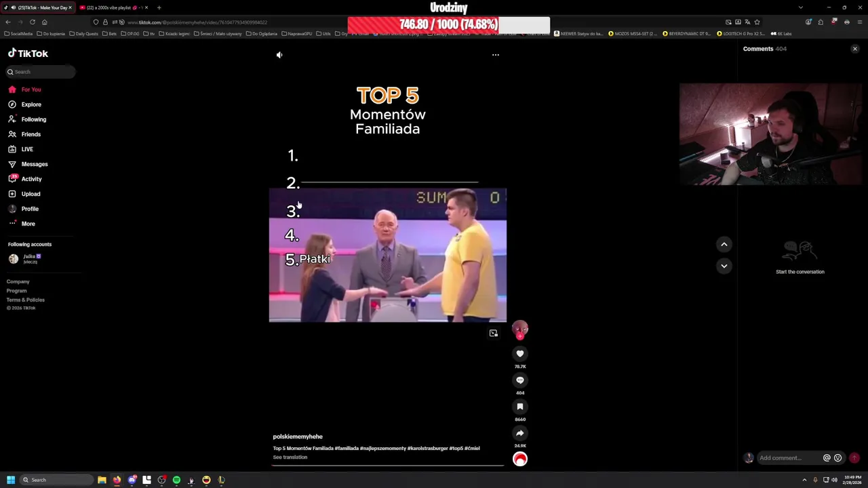
Task: Mute the TikTok video sound
Action: tap(279, 55)
